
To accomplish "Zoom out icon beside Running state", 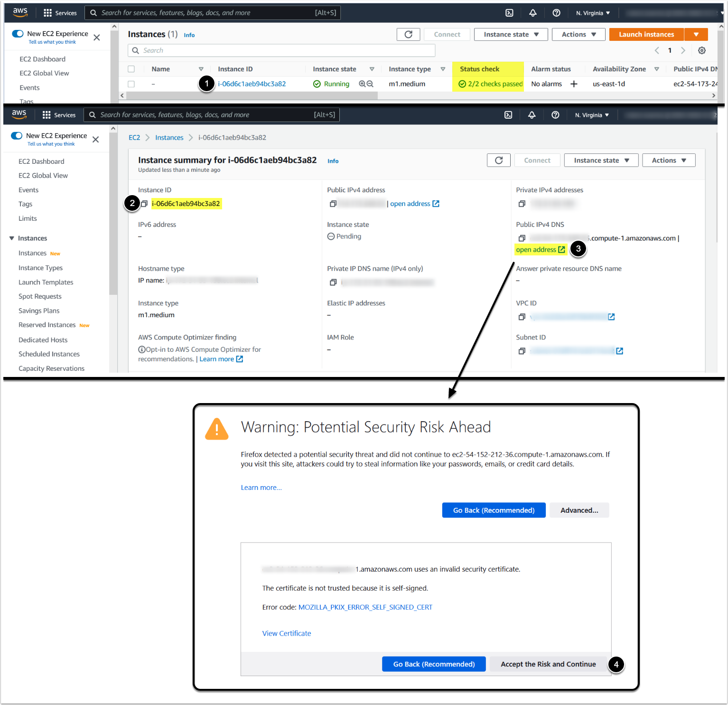I will pyautogui.click(x=370, y=84).
